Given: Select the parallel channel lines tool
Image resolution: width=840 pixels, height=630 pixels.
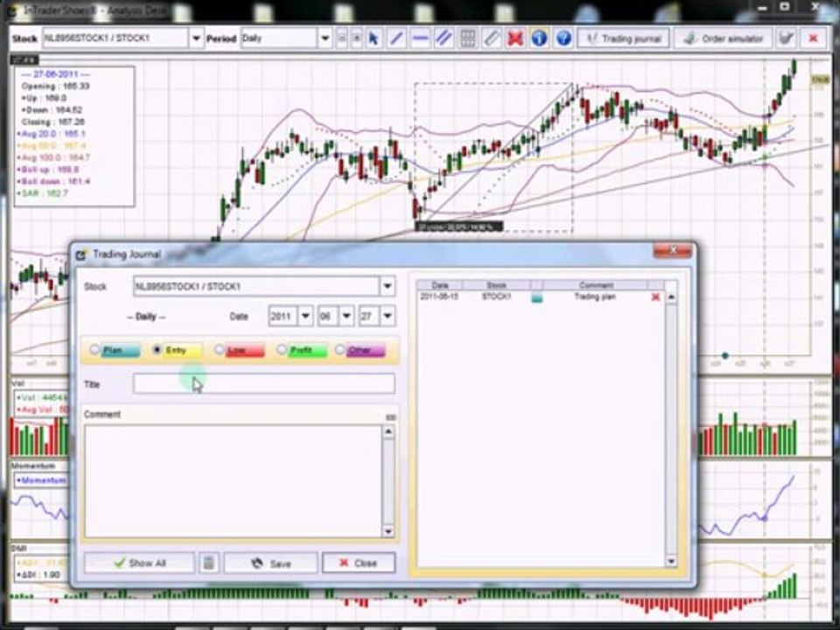Looking at the screenshot, I should point(444,38).
